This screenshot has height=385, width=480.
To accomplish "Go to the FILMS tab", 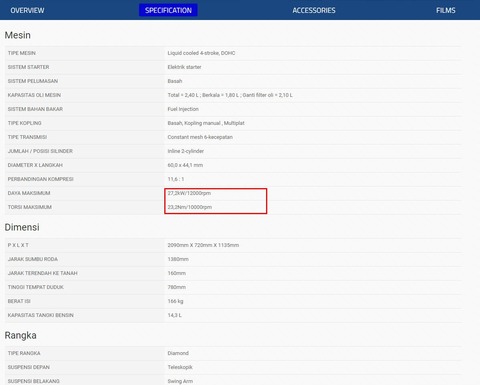I will 446,10.
